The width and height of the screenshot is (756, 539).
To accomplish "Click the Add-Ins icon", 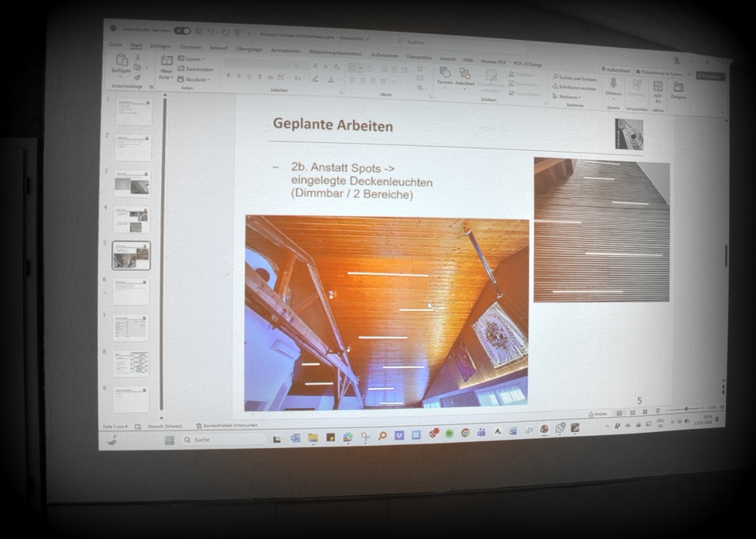I will (x=657, y=89).
